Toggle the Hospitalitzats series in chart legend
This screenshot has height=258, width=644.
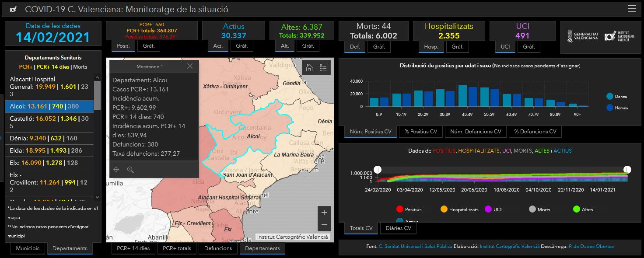pos(444,209)
